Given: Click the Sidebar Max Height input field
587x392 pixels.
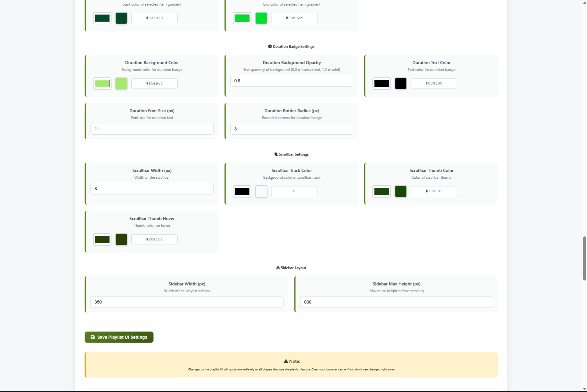Looking at the screenshot, I should tap(396, 302).
